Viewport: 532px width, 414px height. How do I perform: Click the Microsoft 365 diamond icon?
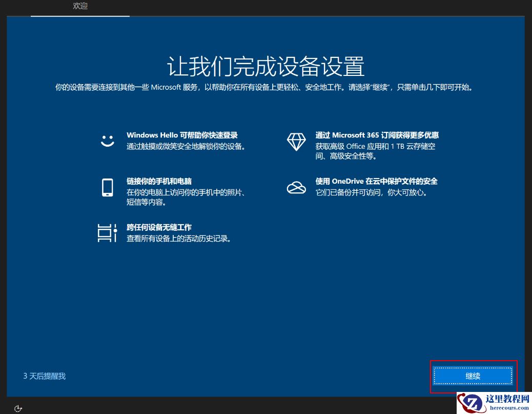(296, 142)
